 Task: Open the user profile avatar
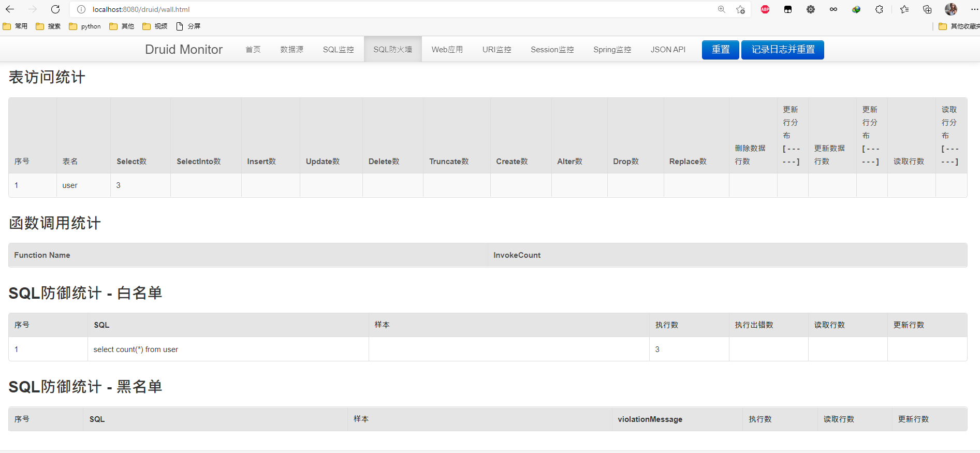tap(951, 9)
